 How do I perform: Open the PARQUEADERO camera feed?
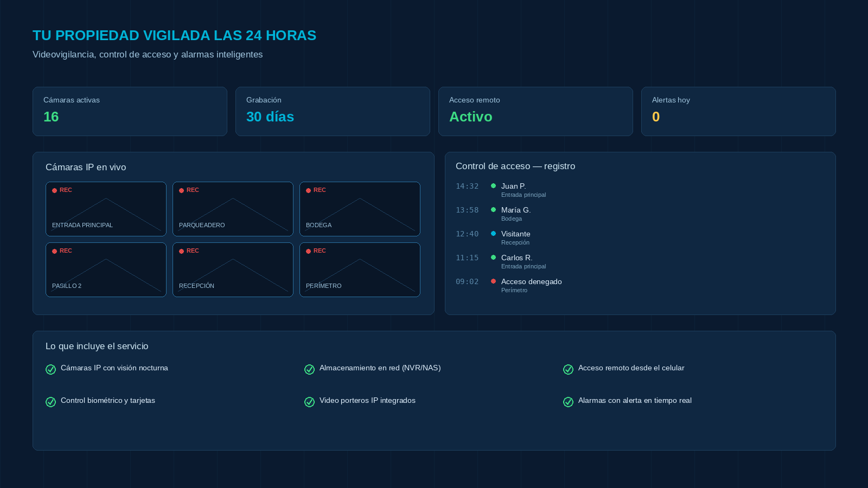point(233,209)
